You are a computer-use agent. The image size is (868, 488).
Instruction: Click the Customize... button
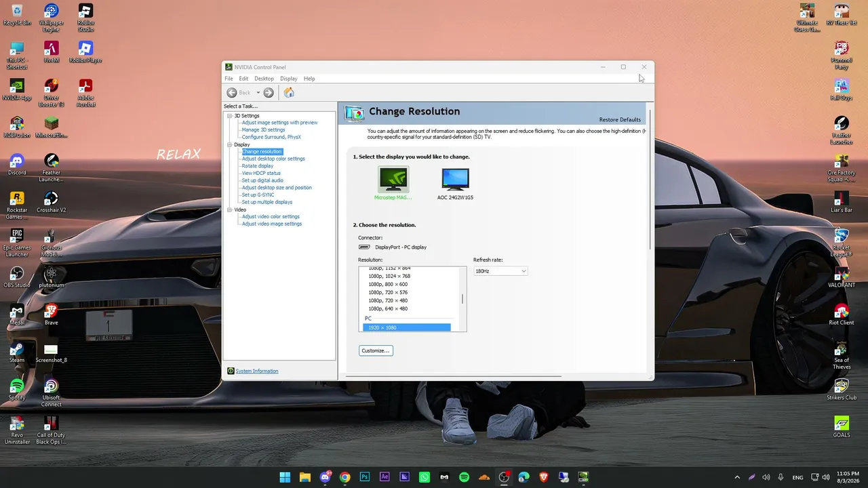click(x=376, y=350)
